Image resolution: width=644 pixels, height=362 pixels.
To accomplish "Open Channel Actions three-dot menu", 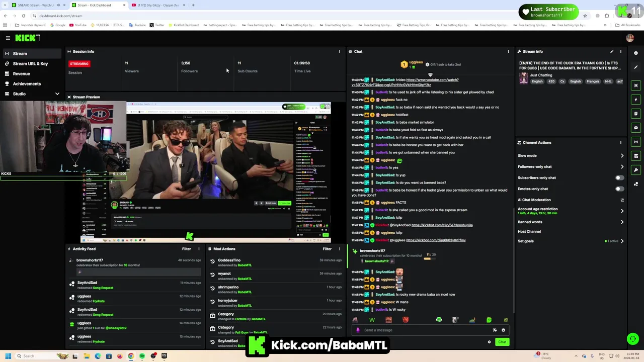I will point(620,142).
